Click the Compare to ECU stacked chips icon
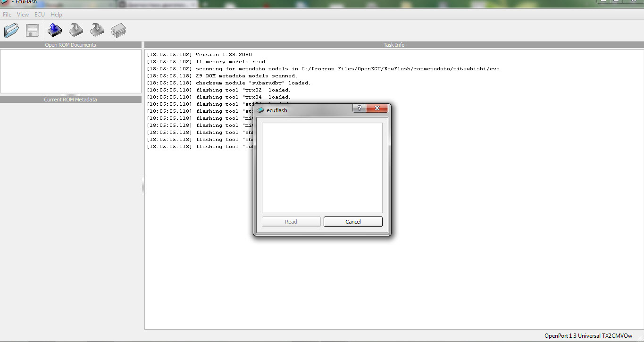This screenshot has height=342, width=644. (x=118, y=31)
